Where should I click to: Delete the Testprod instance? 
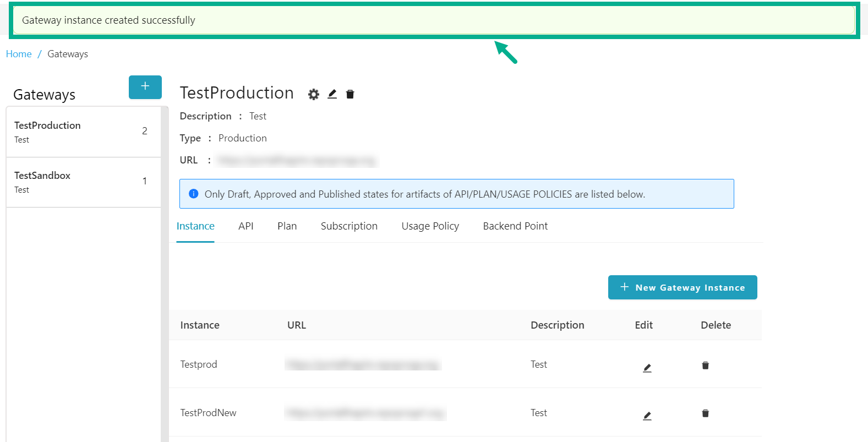coord(705,365)
